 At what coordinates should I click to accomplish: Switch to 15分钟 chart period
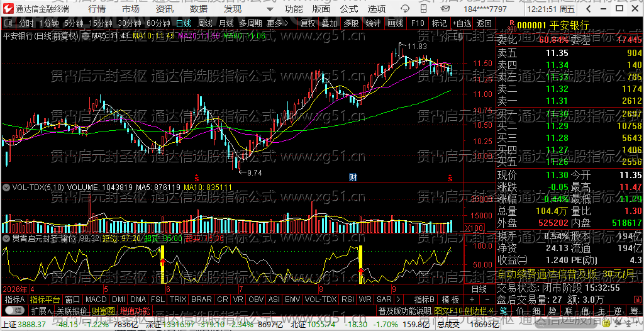click(x=100, y=24)
